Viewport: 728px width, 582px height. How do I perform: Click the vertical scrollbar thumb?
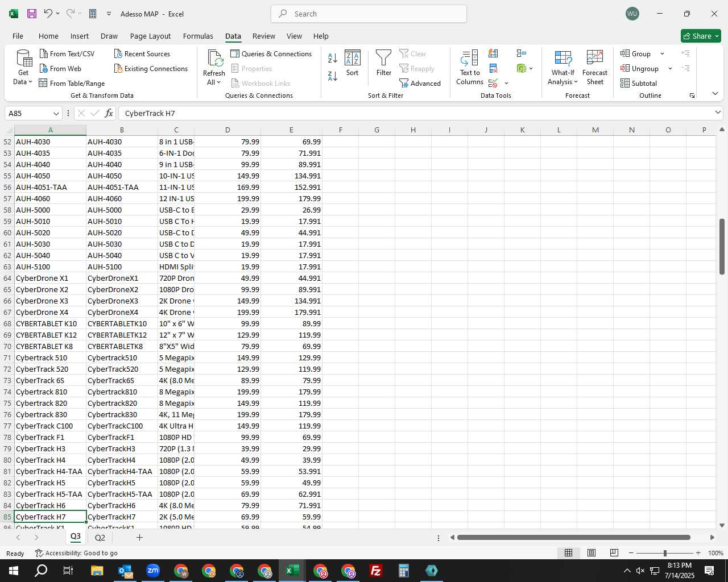point(722,246)
